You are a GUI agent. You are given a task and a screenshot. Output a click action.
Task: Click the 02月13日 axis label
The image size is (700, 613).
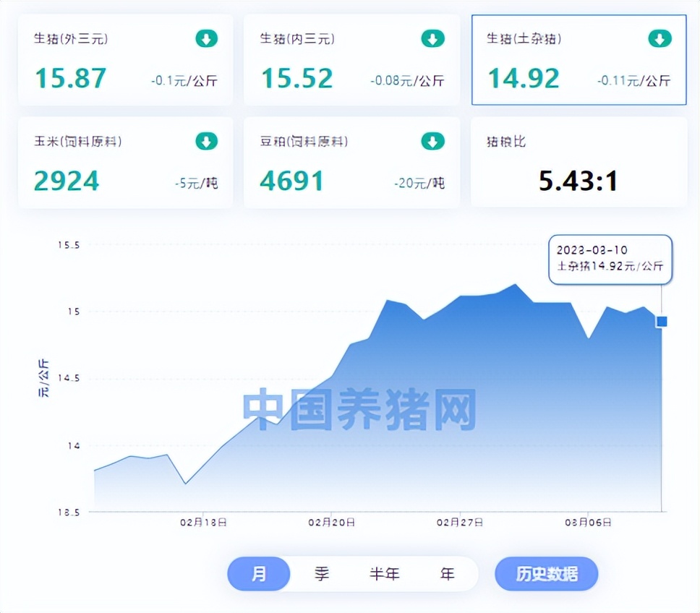(x=203, y=523)
